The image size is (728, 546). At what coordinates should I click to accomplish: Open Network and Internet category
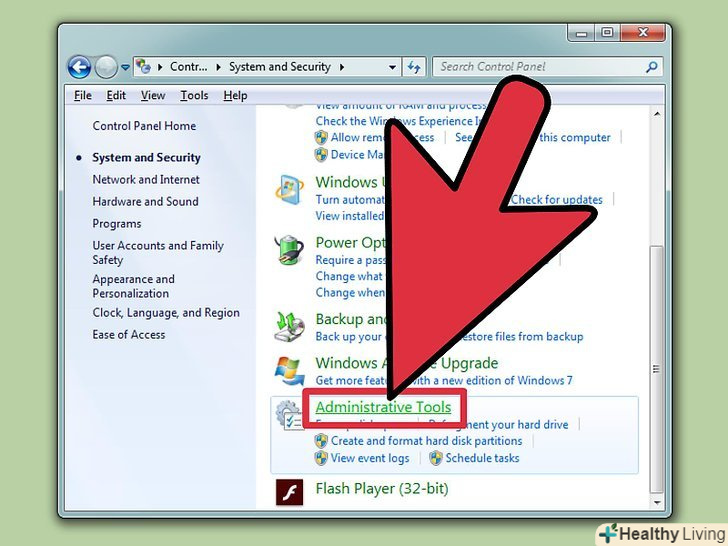tap(146, 180)
